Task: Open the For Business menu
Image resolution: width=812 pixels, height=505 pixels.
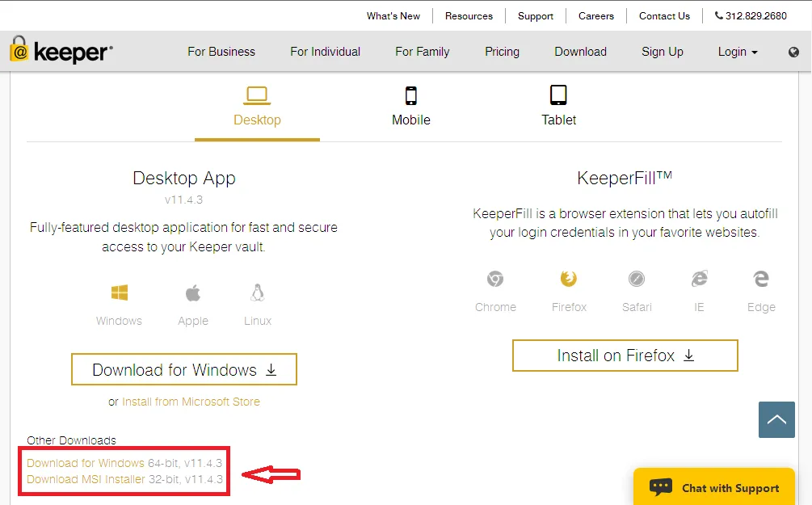Action: click(221, 52)
